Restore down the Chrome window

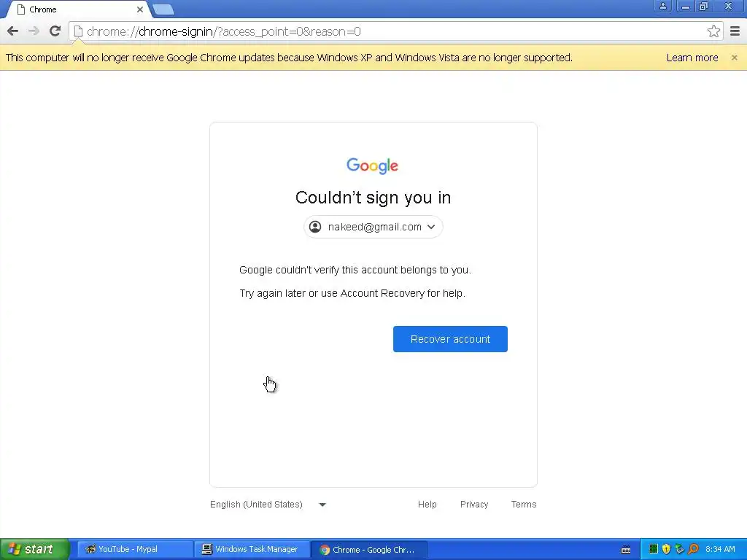704,6
